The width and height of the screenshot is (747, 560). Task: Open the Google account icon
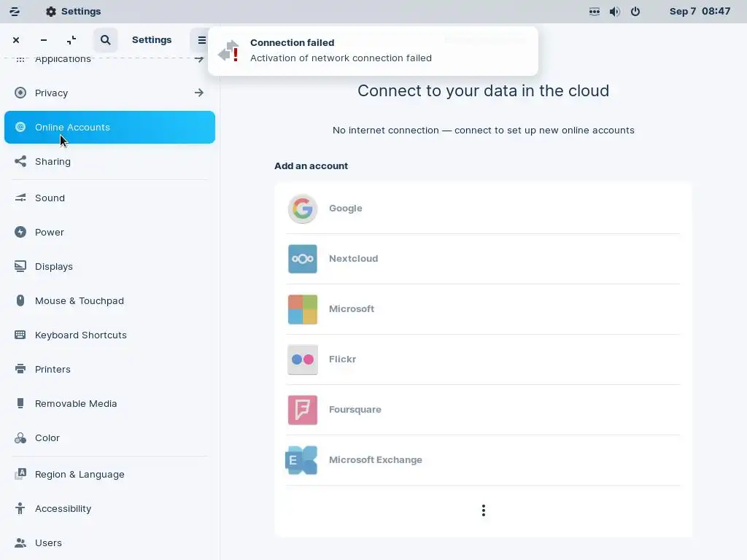tap(303, 209)
